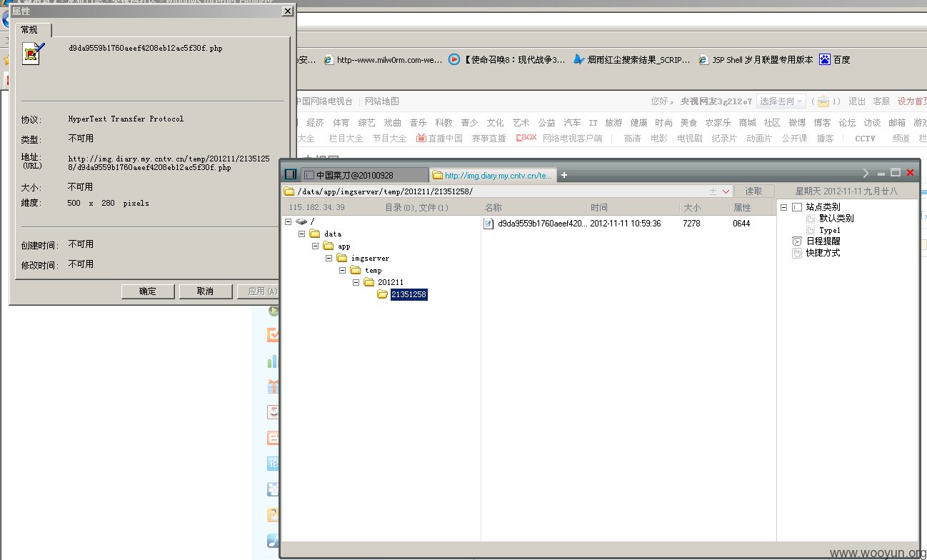Open the path history dropdown arrow
This screenshot has height=560, width=927.
click(726, 191)
